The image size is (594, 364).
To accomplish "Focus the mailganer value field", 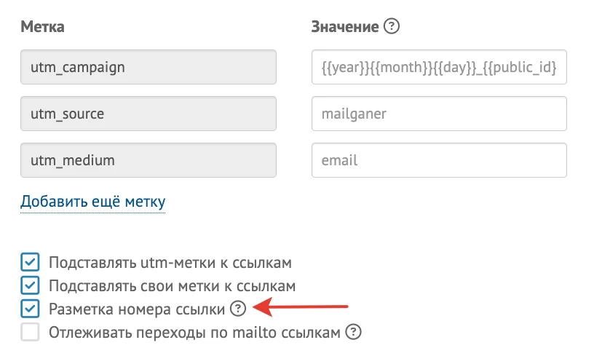I will (439, 114).
